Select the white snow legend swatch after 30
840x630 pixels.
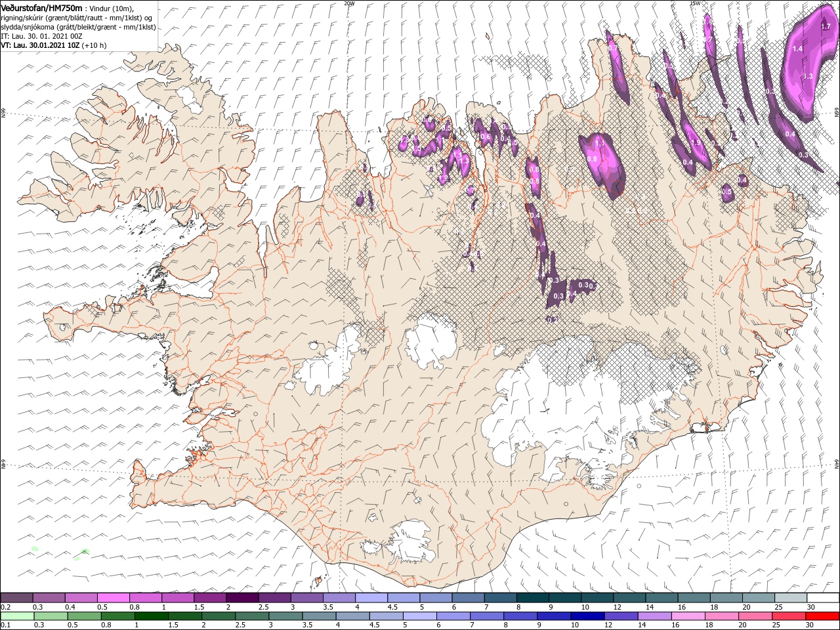point(823,598)
